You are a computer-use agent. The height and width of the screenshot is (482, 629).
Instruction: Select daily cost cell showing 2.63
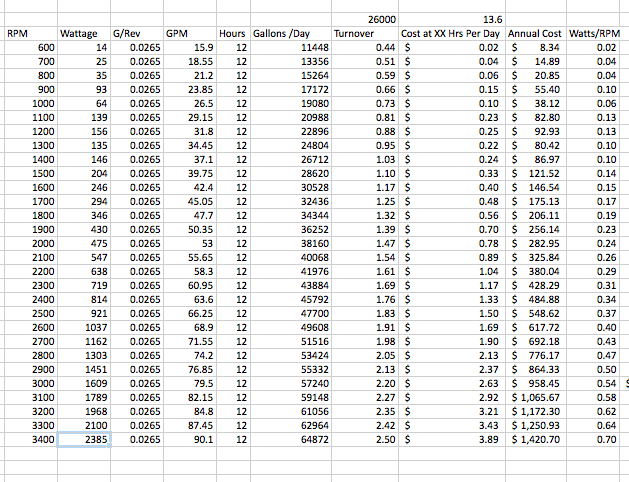[452, 384]
